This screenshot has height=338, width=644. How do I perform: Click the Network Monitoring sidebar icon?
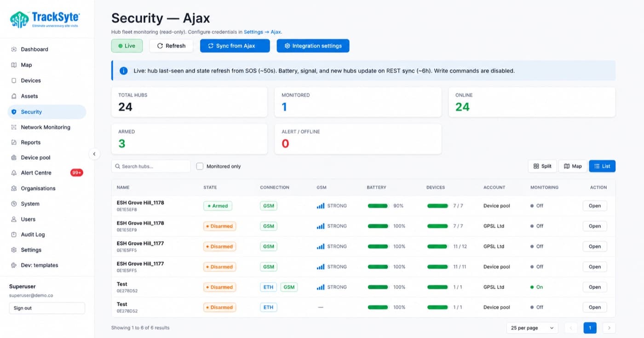[14, 127]
